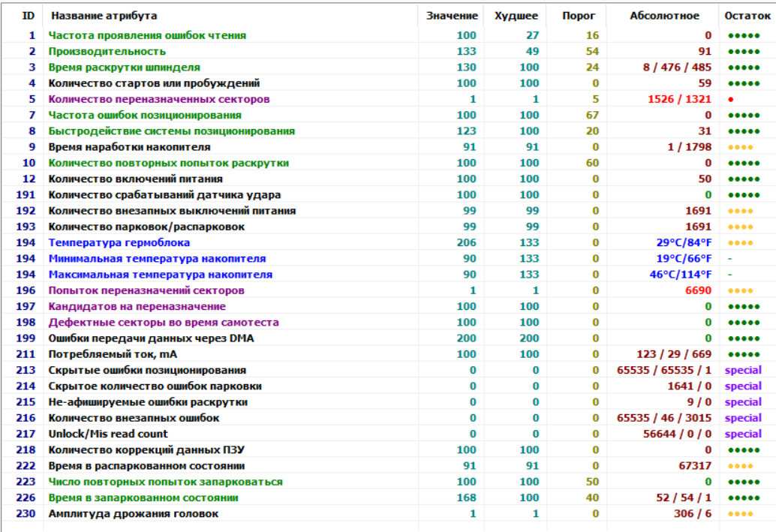Viewport: 776px width, 532px height.
Task: Click absolute value 67317 in row 222
Action: pos(694,465)
